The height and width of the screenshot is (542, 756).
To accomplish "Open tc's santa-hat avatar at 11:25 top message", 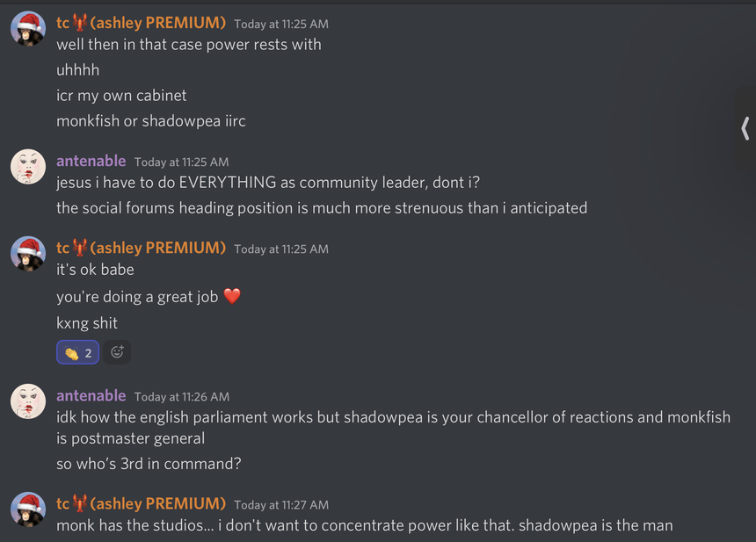I will 28,29.
